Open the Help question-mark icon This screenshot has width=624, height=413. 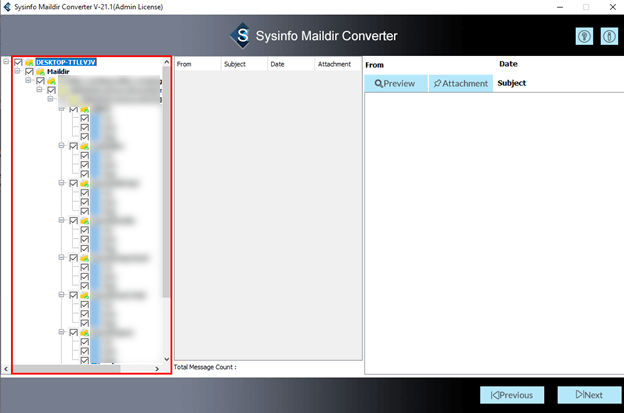point(584,37)
